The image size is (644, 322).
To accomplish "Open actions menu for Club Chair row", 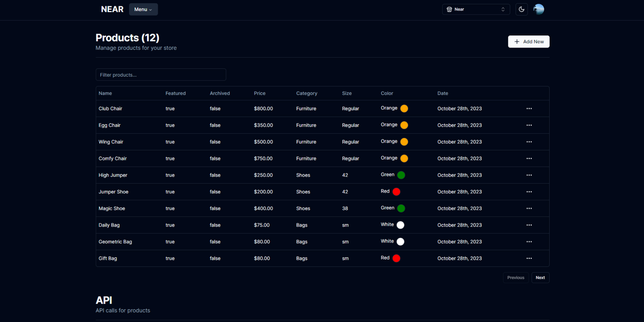I will (529, 108).
